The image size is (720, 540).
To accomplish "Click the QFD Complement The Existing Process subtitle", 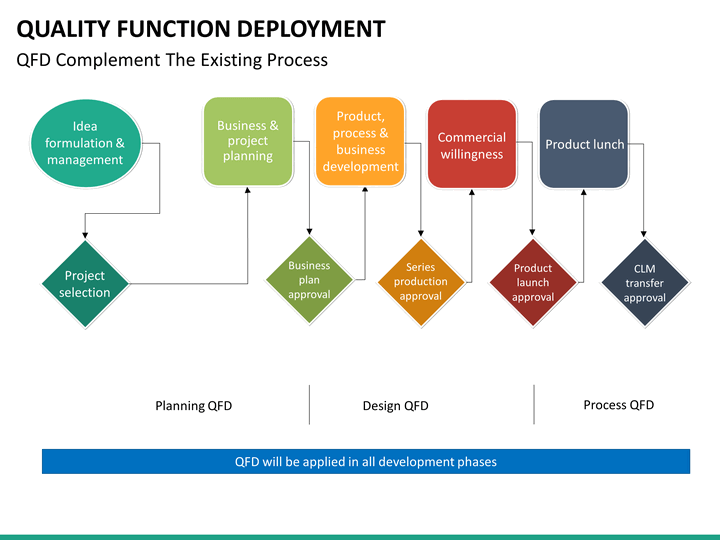I will coord(172,60).
